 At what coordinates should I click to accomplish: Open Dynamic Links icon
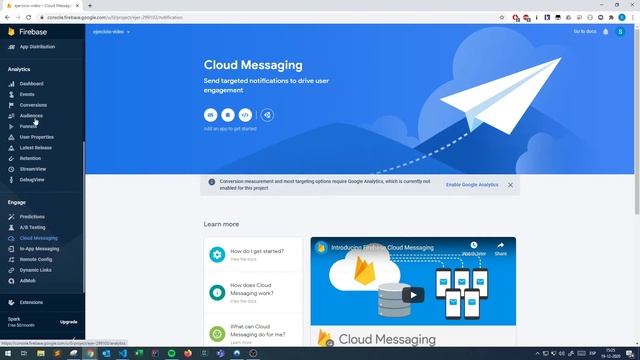[11, 270]
